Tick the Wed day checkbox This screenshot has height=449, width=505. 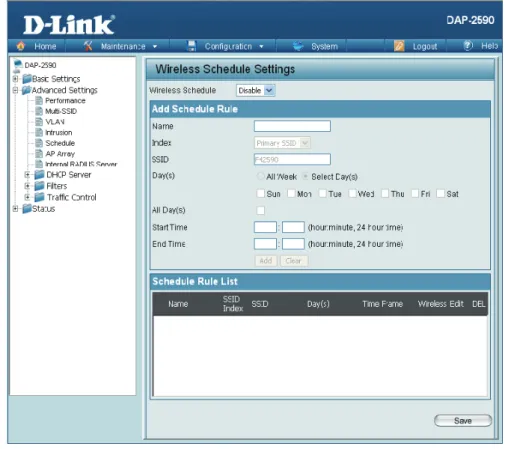(352, 193)
